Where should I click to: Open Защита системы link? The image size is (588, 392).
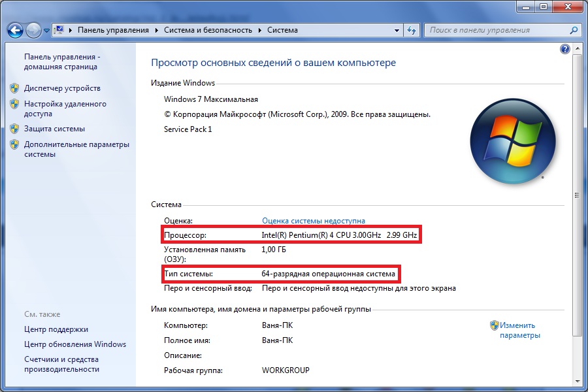(x=54, y=129)
